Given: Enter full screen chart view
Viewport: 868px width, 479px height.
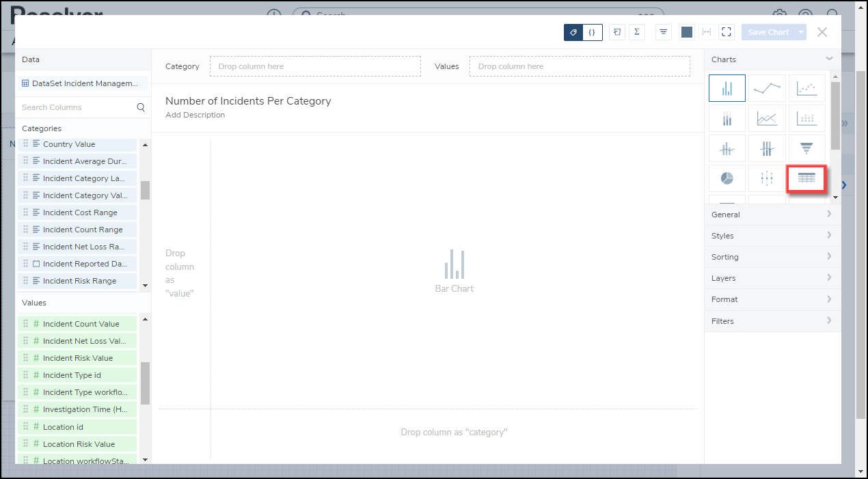Looking at the screenshot, I should coord(727,32).
